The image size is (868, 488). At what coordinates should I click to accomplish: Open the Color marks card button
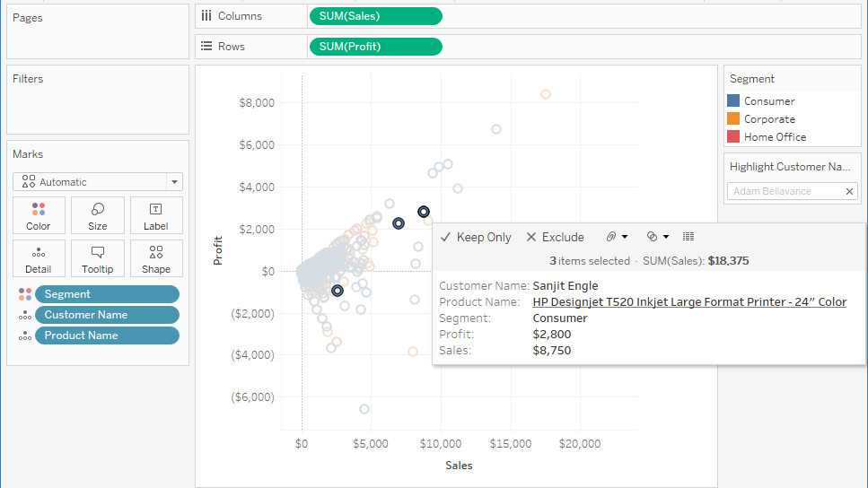39,215
